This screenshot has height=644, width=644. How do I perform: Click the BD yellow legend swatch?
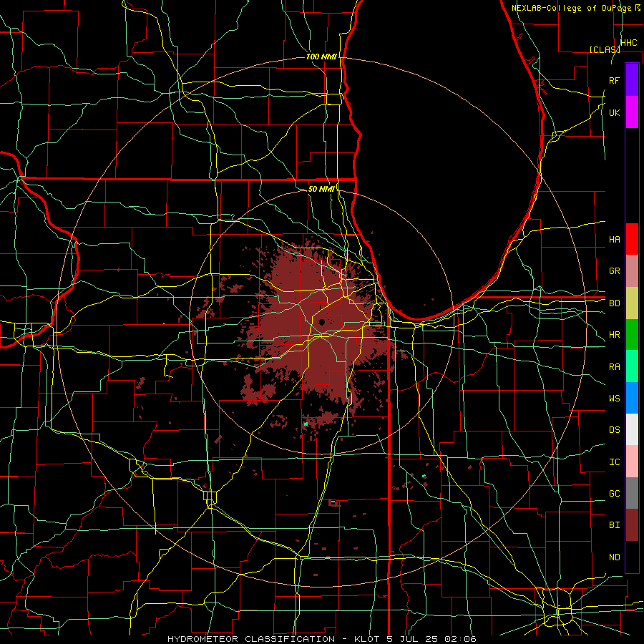tap(632, 303)
